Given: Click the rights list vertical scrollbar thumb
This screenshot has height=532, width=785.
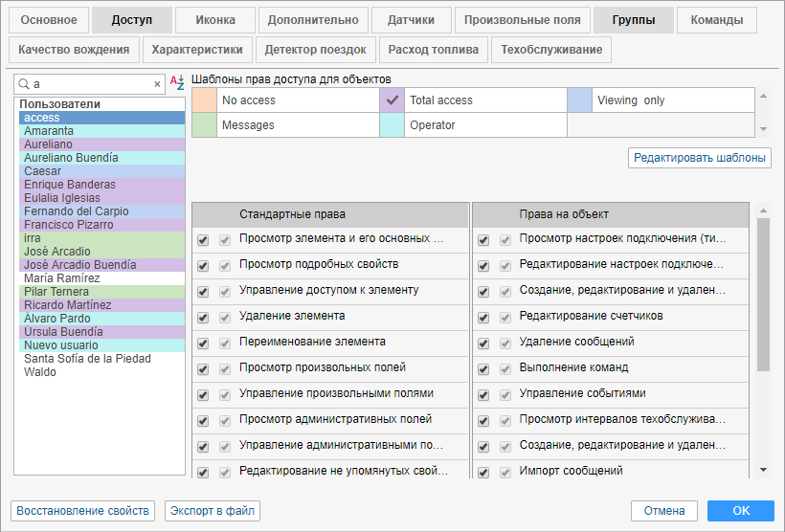Looking at the screenshot, I should point(763,292).
